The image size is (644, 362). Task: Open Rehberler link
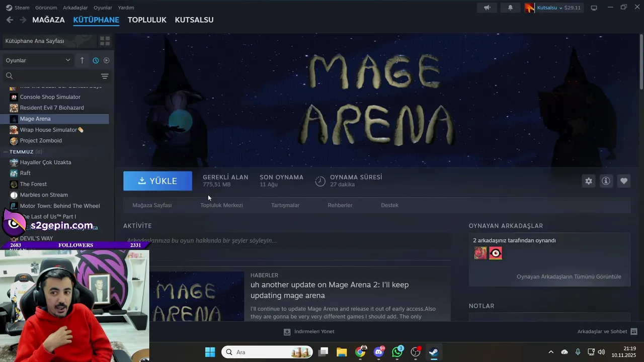(x=340, y=205)
